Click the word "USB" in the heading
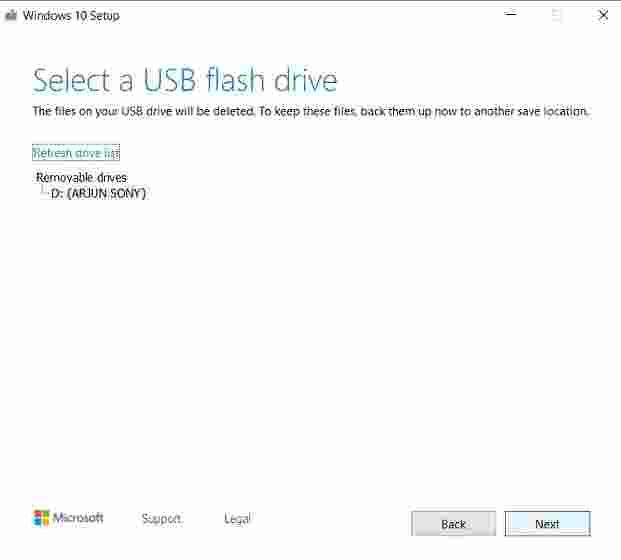Screen dimensions: 621x560 click(170, 80)
